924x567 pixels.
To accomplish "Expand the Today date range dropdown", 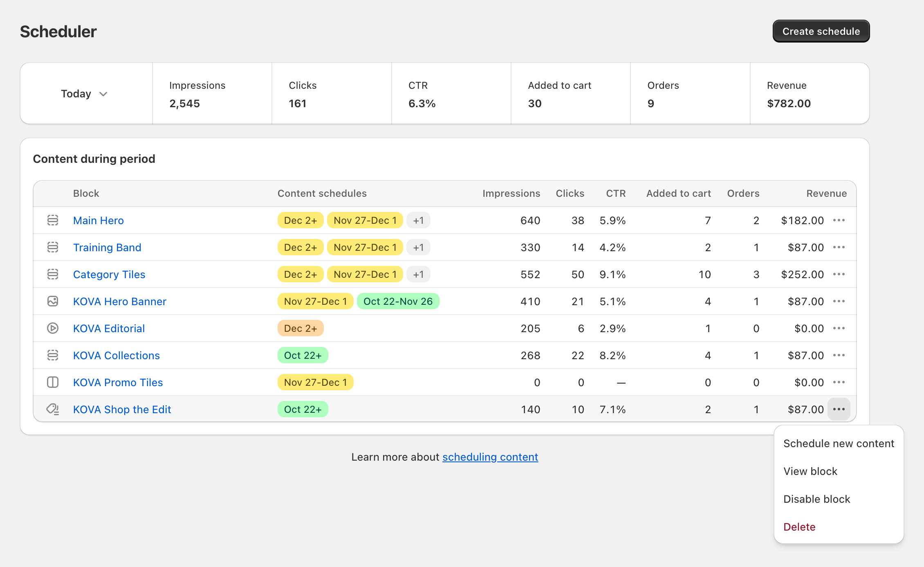I will click(x=84, y=94).
